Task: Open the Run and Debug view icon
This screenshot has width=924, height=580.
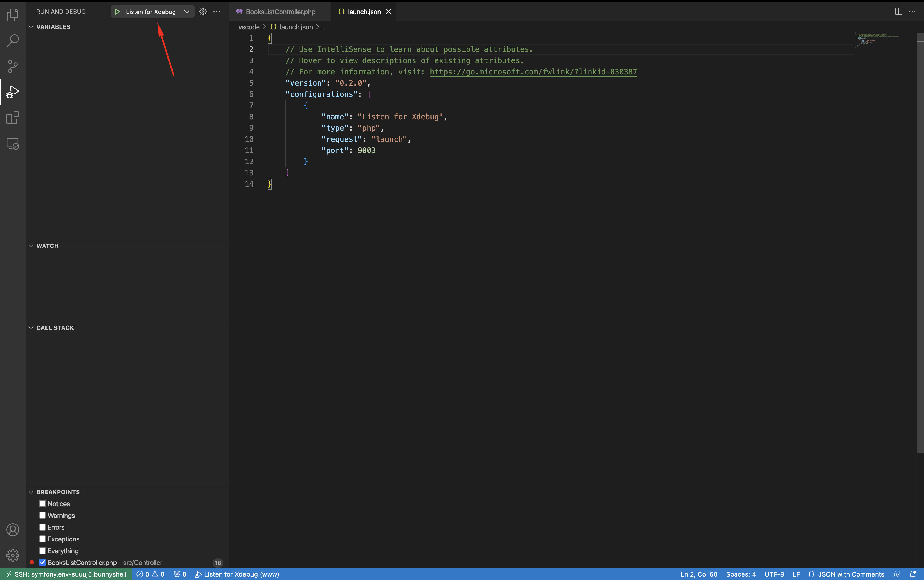Action: pyautogui.click(x=13, y=92)
